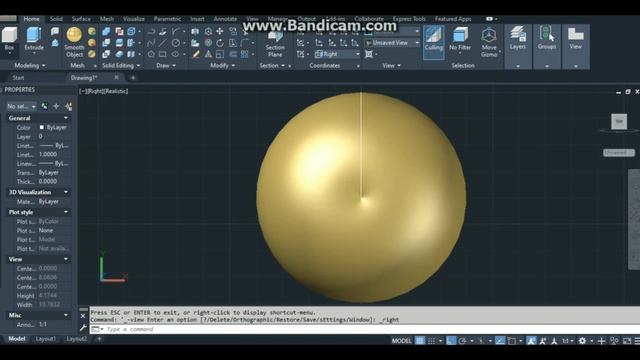This screenshot has width=640, height=360.
Task: Expand the Modeling panel dropdown
Action: pyautogui.click(x=29, y=65)
